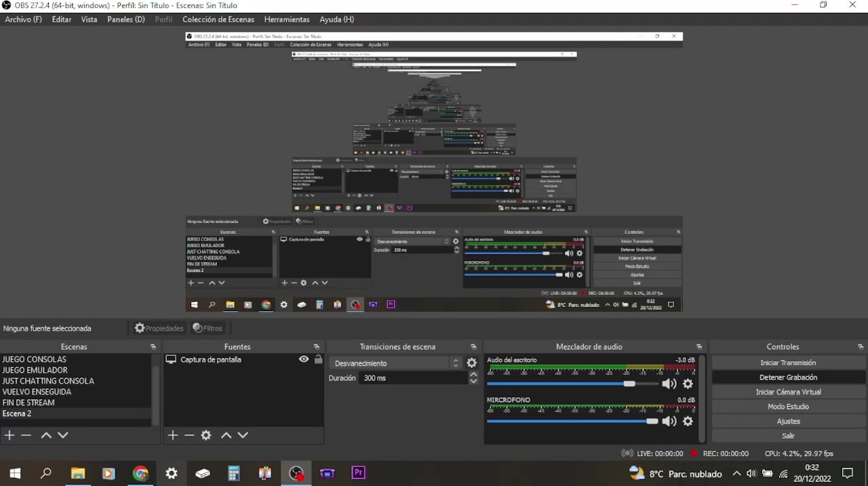Click the Detener Grabación button

click(x=788, y=378)
